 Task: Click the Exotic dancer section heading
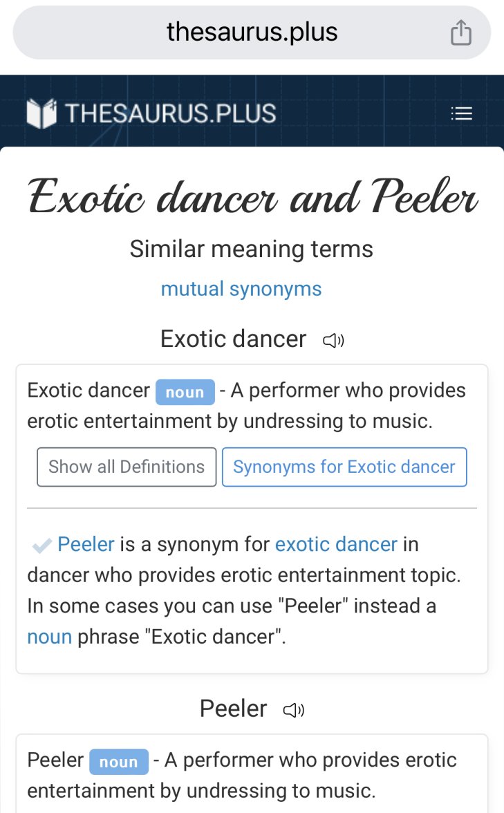click(233, 339)
